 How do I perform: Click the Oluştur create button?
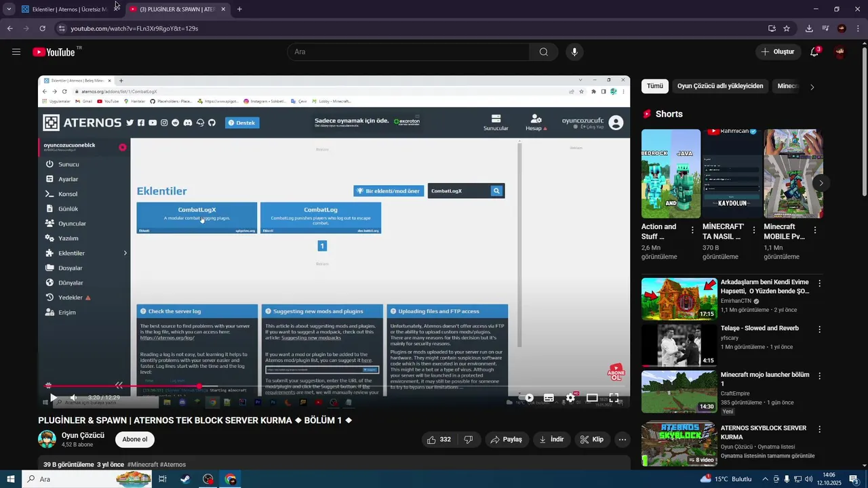pyautogui.click(x=777, y=52)
